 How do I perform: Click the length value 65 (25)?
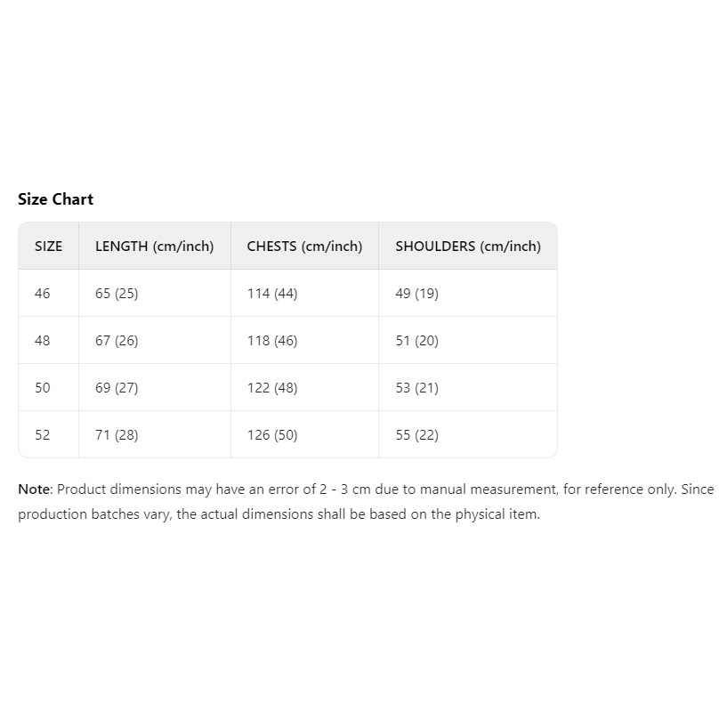pyautogui.click(x=117, y=294)
